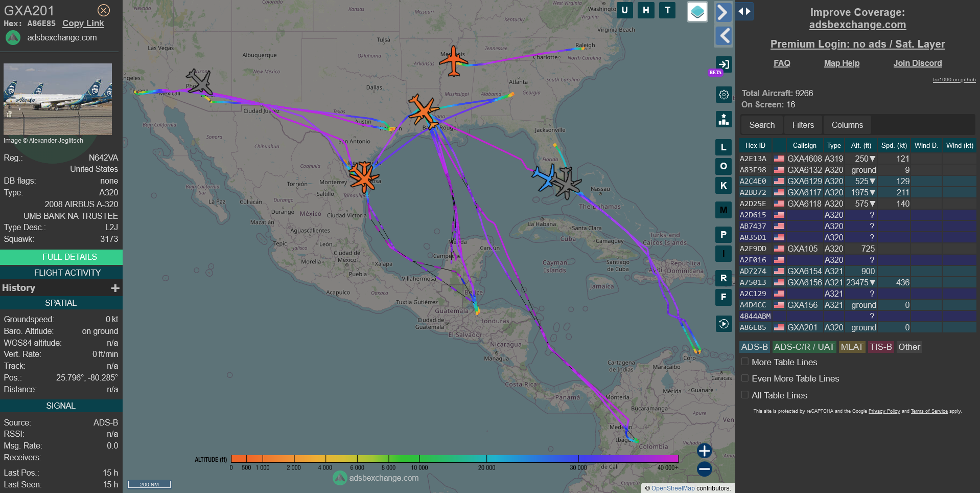This screenshot has height=493, width=980.
Task: Sort table by Type column
Action: click(834, 146)
